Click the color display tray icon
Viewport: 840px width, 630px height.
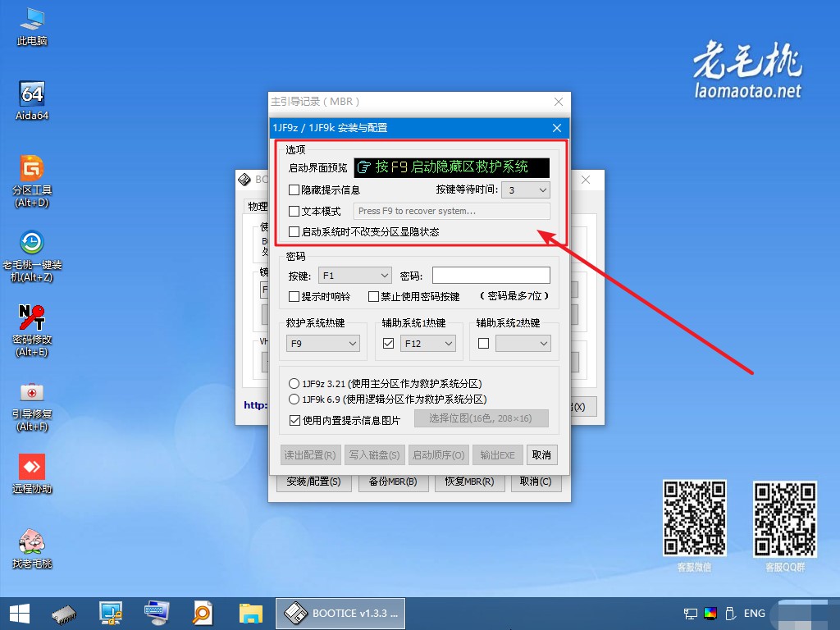[710, 614]
